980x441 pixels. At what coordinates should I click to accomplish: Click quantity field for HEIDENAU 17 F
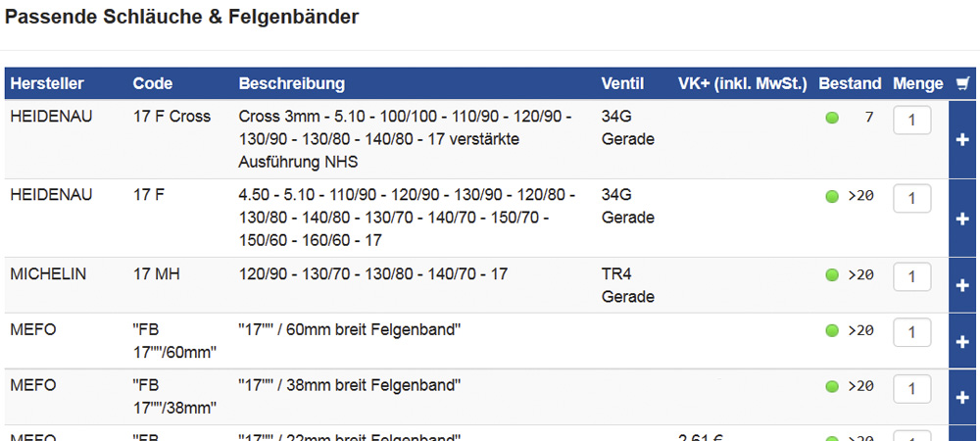[911, 199]
